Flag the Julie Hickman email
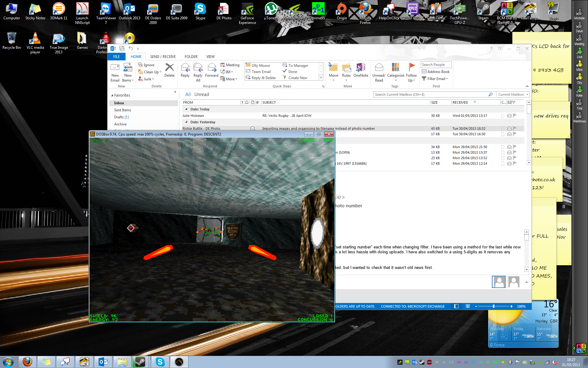 click(515, 116)
